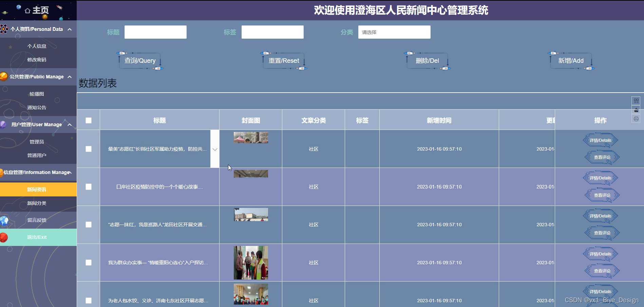The width and height of the screenshot is (644, 307).
Task: Click 退出/Exit to log out
Action: pyautogui.click(x=38, y=237)
